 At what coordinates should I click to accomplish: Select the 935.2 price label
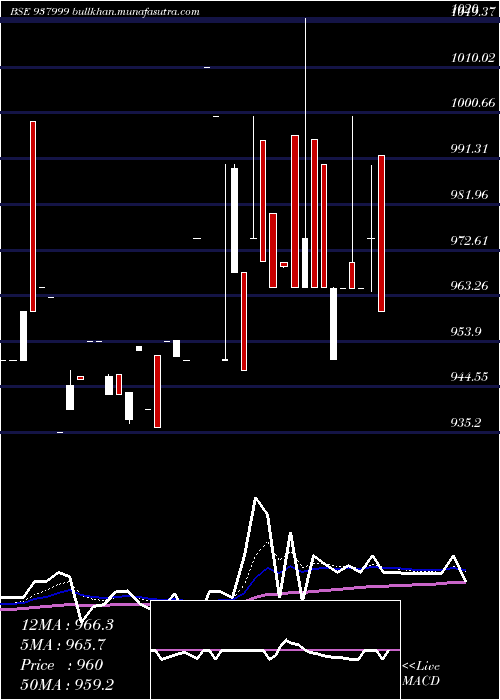click(x=466, y=422)
